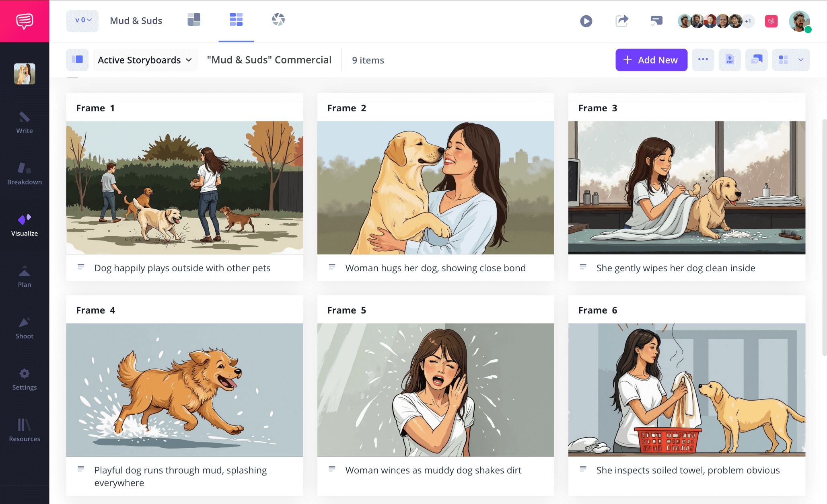The width and height of the screenshot is (827, 504).
Task: Click the Add New button
Action: click(651, 60)
